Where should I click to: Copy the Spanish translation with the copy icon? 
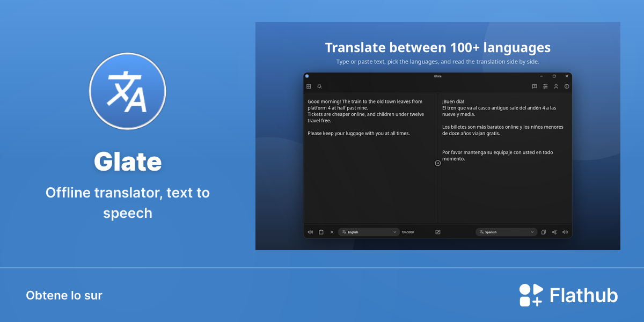(x=544, y=232)
